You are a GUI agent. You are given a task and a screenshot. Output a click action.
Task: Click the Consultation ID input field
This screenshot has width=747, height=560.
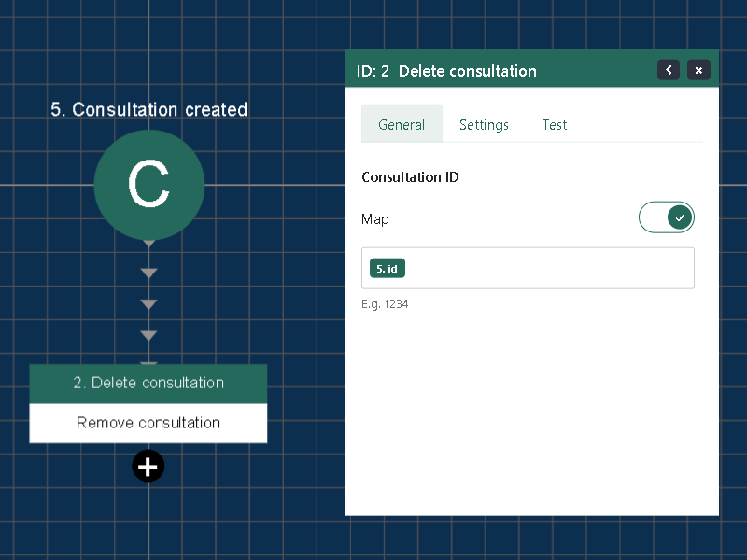[528, 268]
